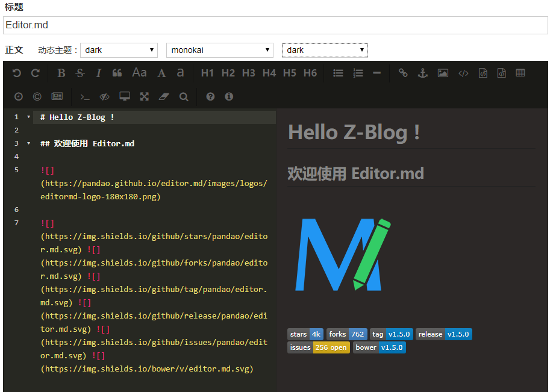The width and height of the screenshot is (556, 392).
Task: Click the bower v1.5.0 badge
Action: pos(380,347)
